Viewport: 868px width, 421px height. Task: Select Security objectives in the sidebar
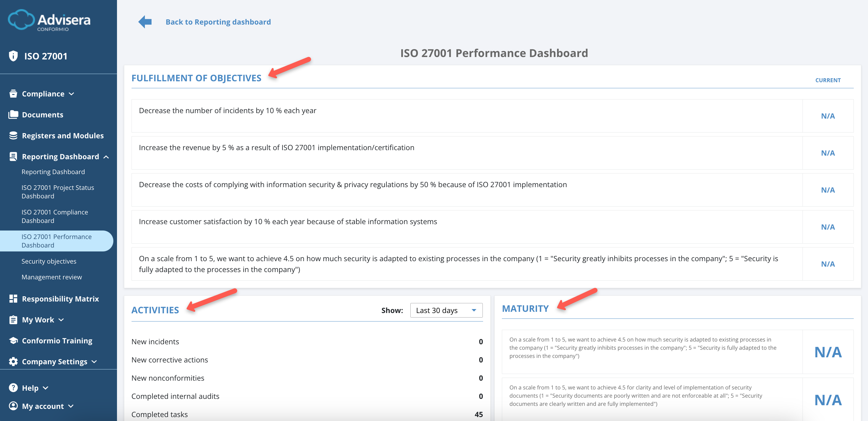click(48, 261)
